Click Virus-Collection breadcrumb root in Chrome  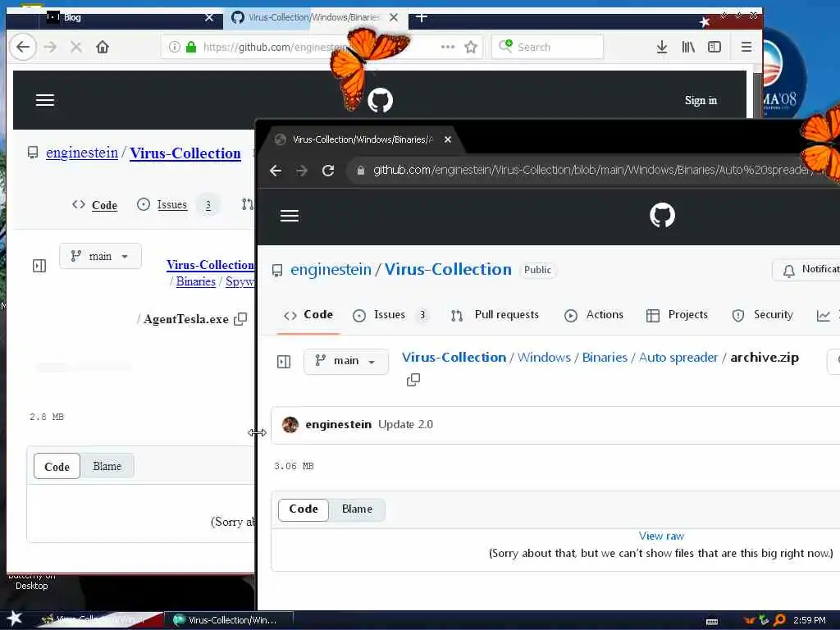pyautogui.click(x=454, y=358)
